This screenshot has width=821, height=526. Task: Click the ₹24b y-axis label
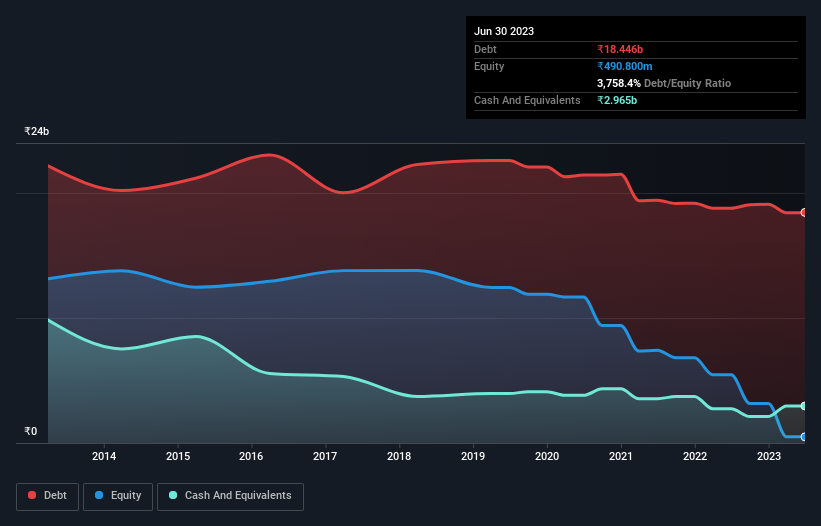tap(37, 131)
